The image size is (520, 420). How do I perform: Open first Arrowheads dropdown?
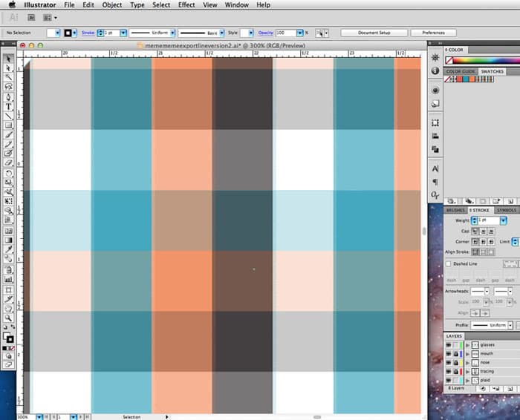(487, 292)
